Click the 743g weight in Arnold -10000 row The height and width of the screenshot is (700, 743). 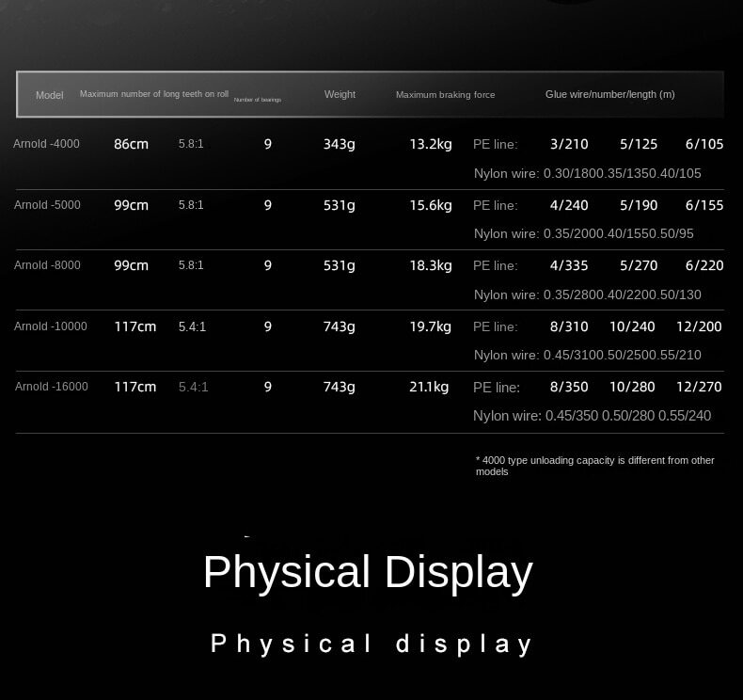(340, 326)
